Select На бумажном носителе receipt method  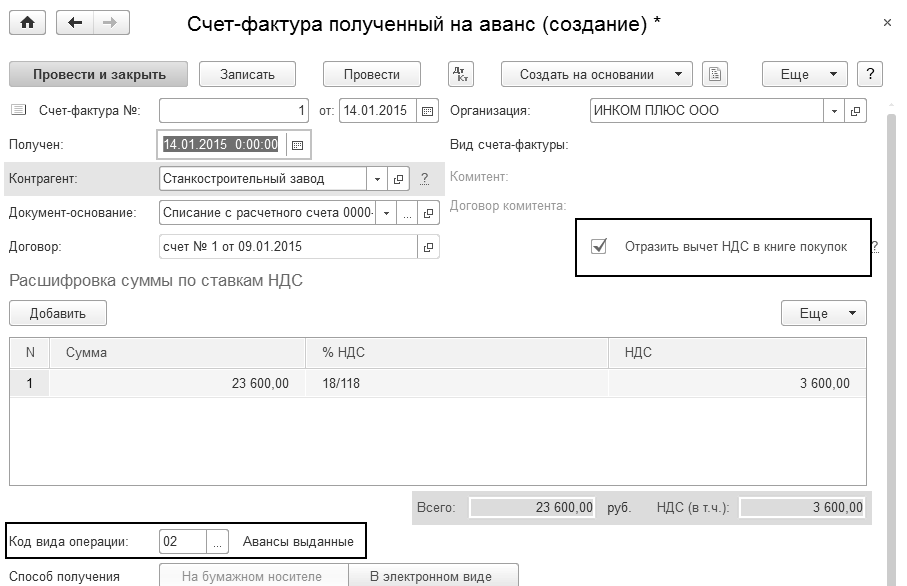coord(253,576)
